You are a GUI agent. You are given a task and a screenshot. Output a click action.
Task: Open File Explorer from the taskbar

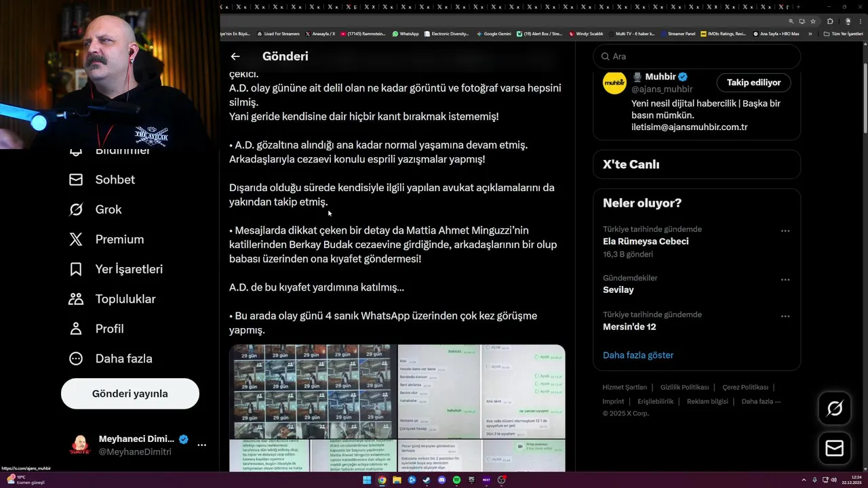coord(397,480)
